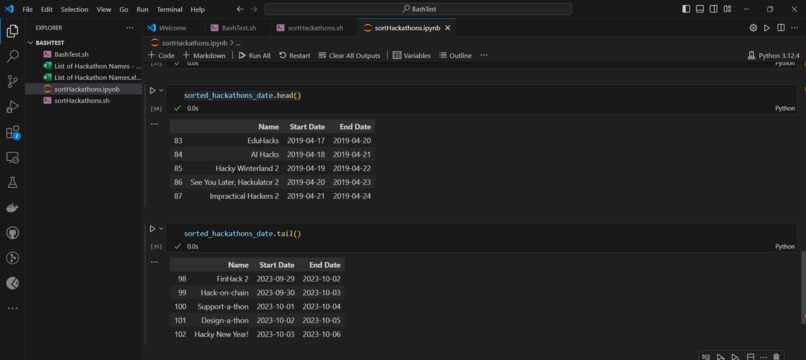Show the notebook Outline
This screenshot has height=360, width=806.
click(x=455, y=56)
